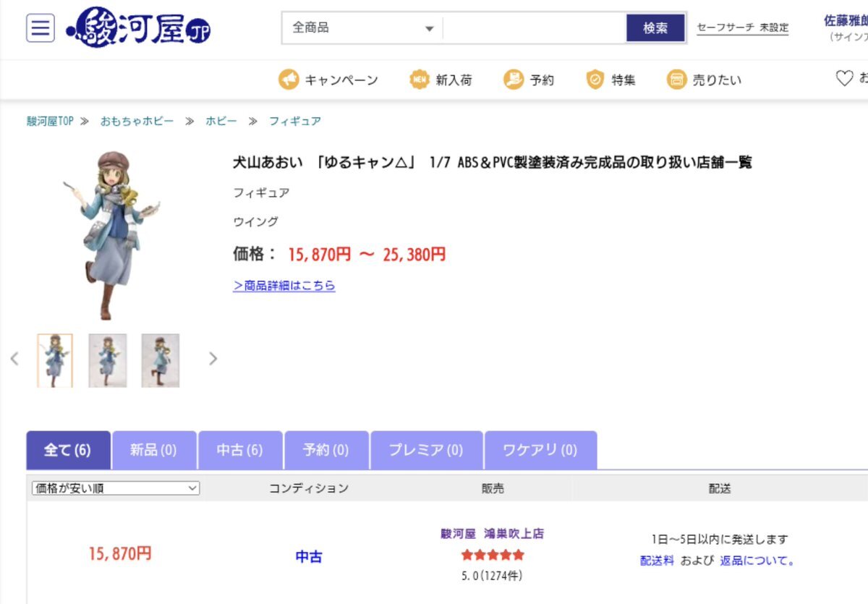Select the 全て (6) tab
This screenshot has height=604, width=868.
click(68, 450)
